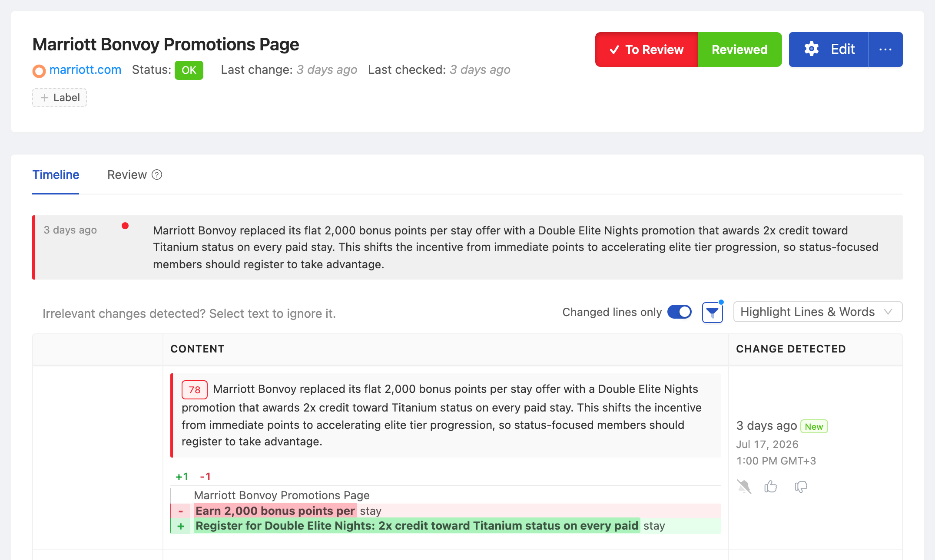935x560 pixels.
Task: Click the CHANGE DETECTED column header
Action: [x=791, y=349]
